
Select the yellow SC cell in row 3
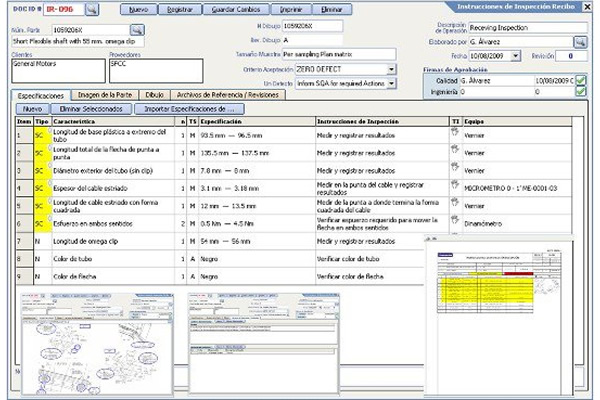[41, 170]
